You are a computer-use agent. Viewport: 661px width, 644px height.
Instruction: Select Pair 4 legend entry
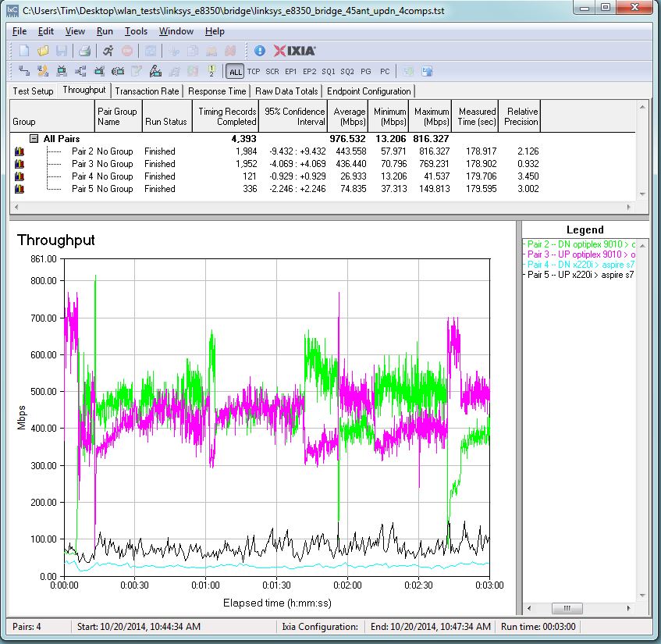click(x=579, y=265)
